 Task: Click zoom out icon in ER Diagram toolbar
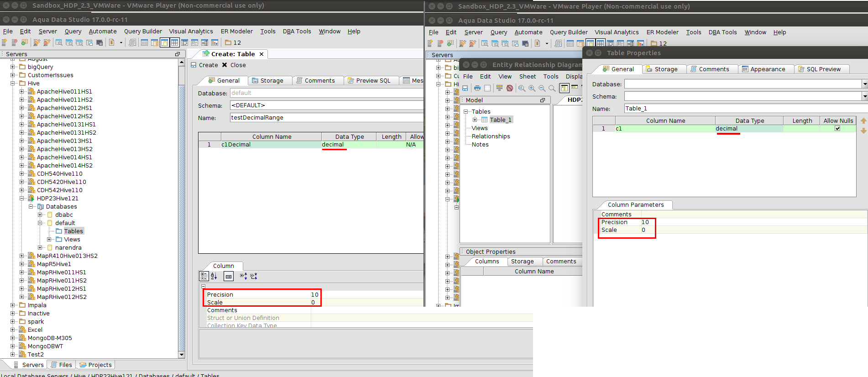542,88
